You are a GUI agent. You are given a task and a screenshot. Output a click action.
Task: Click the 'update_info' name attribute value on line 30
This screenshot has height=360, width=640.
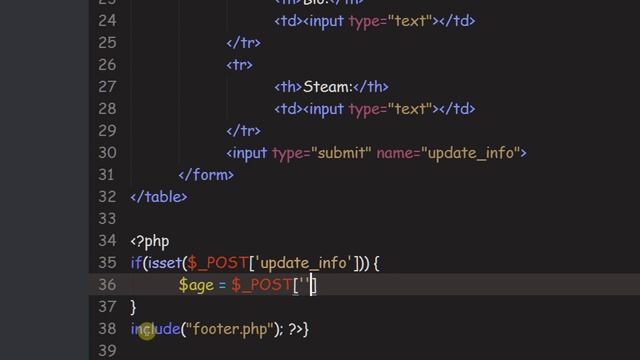[470, 153]
